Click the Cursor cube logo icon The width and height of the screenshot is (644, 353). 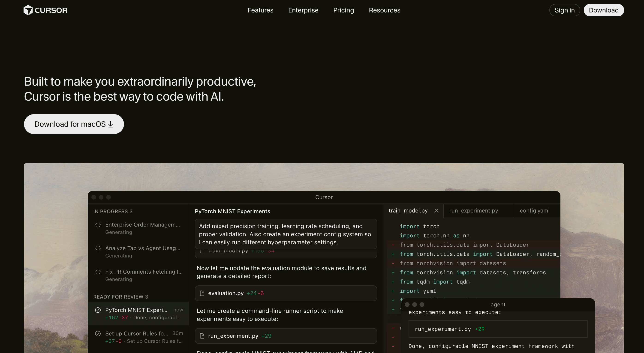[28, 10]
